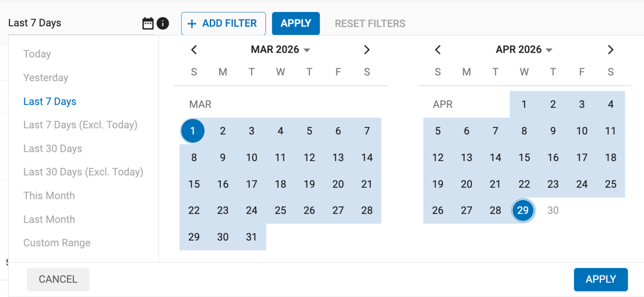This screenshot has width=644, height=297.
Task: Click the top APPLY button
Action: (x=296, y=23)
